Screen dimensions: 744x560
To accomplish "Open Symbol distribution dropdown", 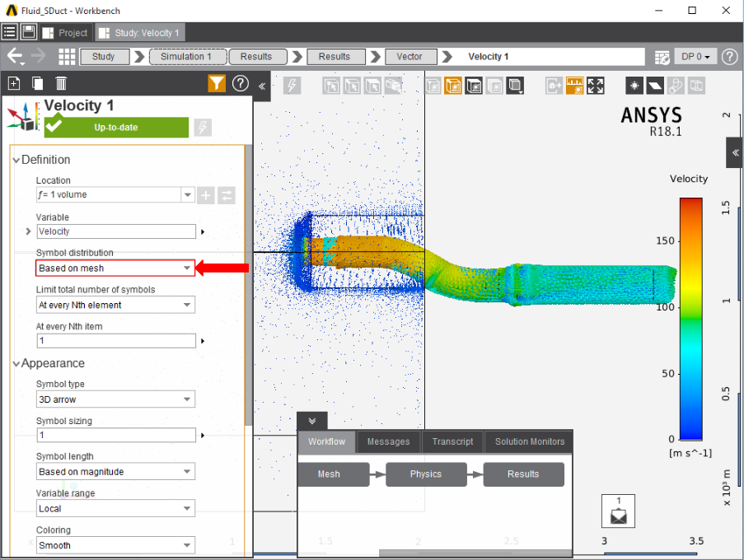I will coord(115,268).
